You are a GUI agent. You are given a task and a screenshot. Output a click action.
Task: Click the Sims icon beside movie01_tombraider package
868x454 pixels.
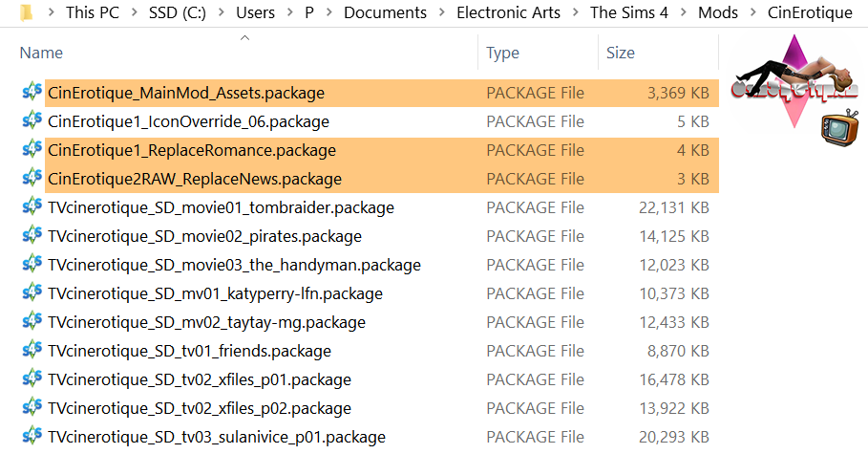(x=32, y=206)
